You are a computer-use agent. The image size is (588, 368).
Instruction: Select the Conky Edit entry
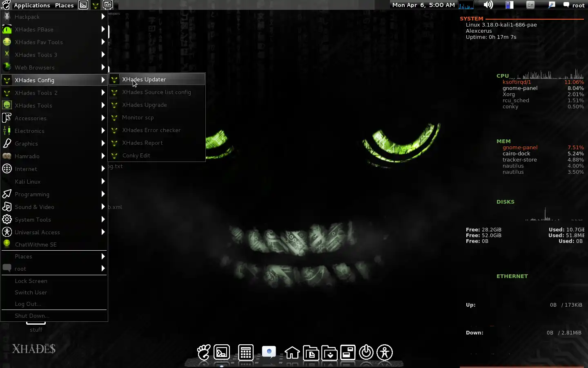tap(157, 155)
